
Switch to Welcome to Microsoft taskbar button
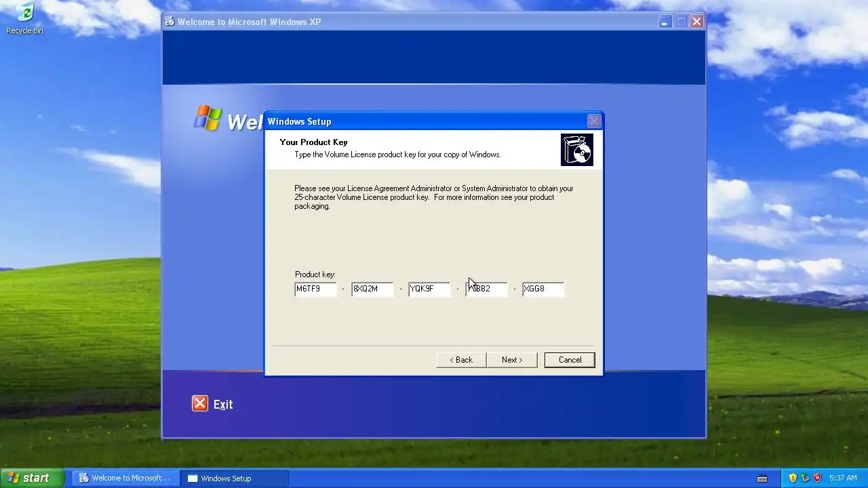click(x=125, y=478)
